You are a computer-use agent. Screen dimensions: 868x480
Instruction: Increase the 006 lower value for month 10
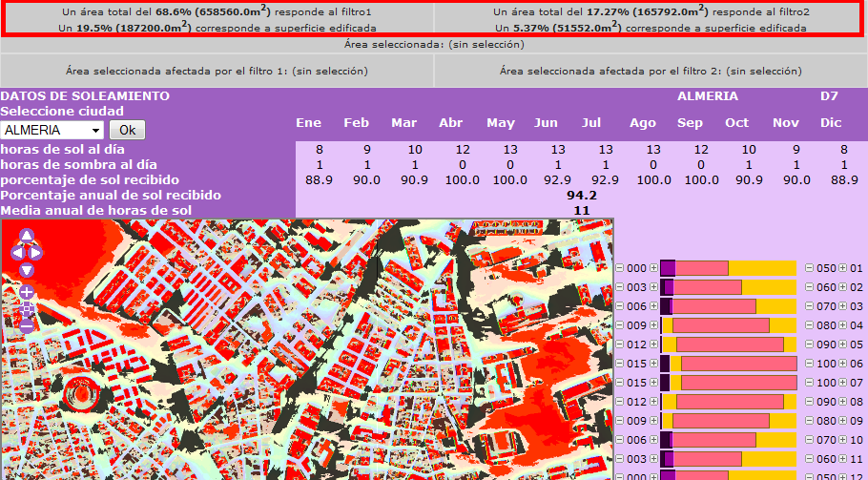tap(653, 440)
